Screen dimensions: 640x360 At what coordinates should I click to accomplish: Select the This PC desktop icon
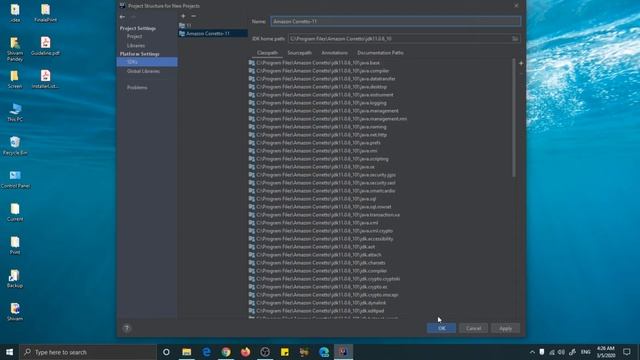[x=15, y=112]
